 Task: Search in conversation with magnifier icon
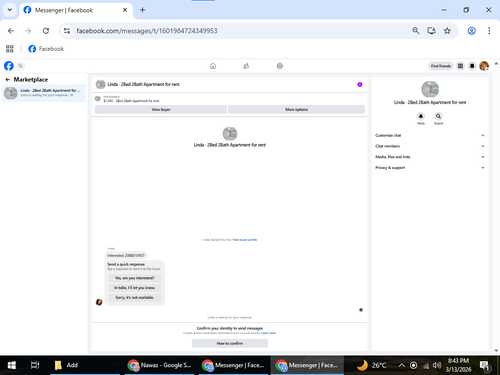point(438,116)
